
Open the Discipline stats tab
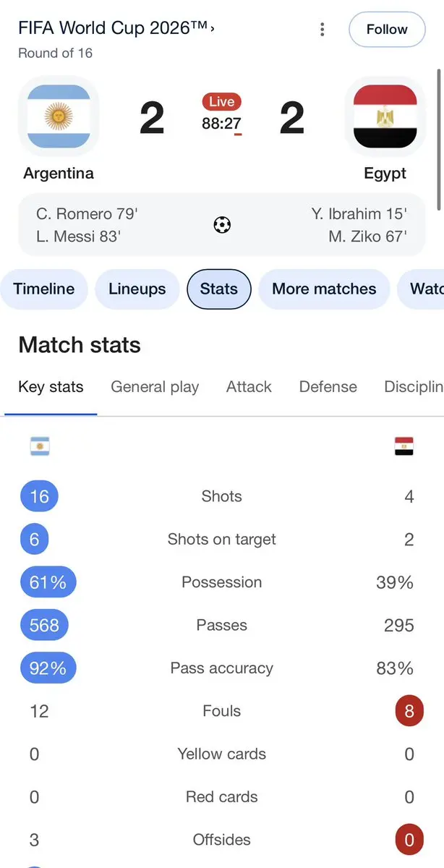point(414,387)
